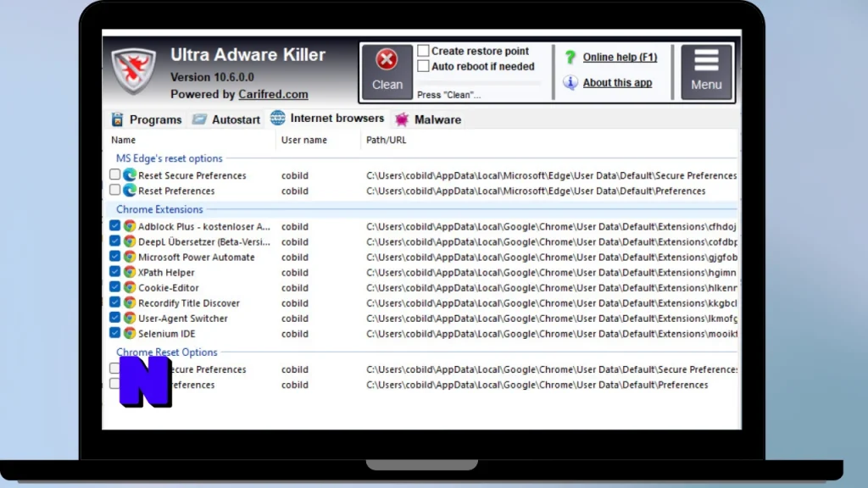
Task: Sort by the User name column header
Action: click(304, 140)
